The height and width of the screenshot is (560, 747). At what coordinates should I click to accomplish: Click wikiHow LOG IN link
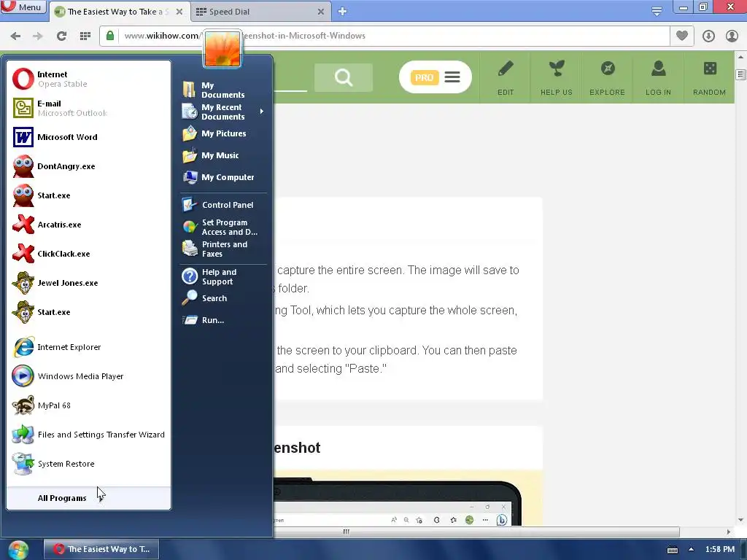(x=659, y=77)
